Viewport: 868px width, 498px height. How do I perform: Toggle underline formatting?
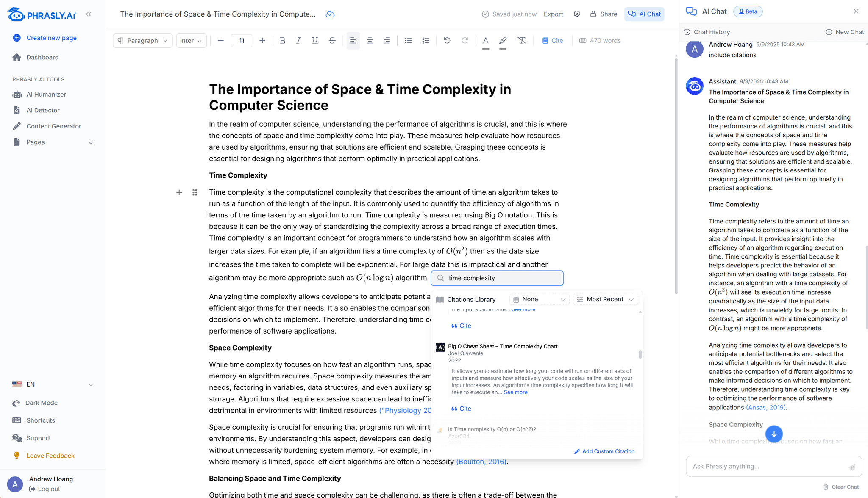(x=315, y=41)
